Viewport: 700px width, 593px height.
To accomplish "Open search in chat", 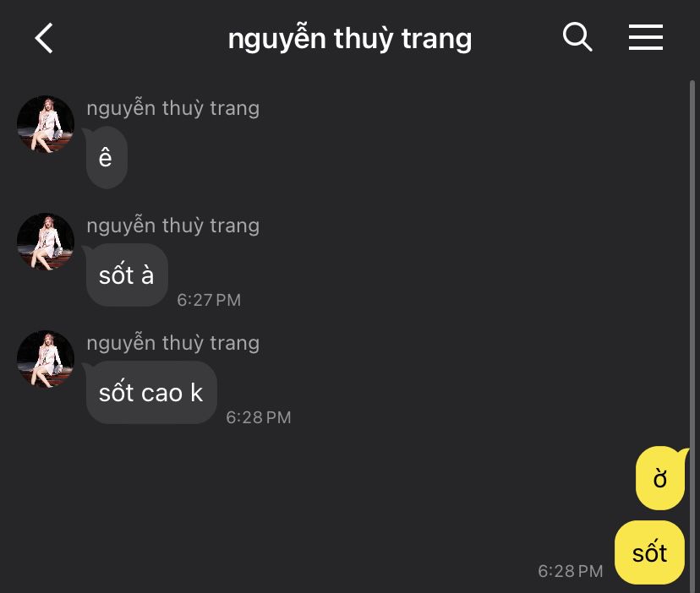I will point(577,37).
